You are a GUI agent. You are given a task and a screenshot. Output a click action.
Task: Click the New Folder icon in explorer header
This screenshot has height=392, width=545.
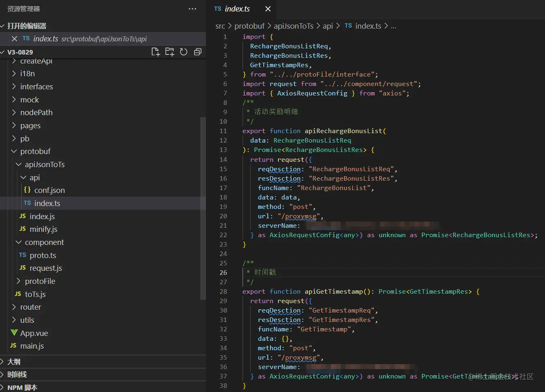[x=170, y=52]
